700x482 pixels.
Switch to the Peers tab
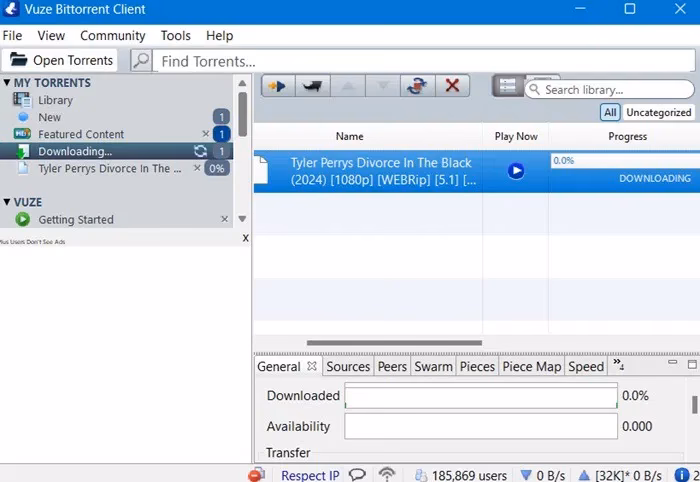(x=392, y=366)
